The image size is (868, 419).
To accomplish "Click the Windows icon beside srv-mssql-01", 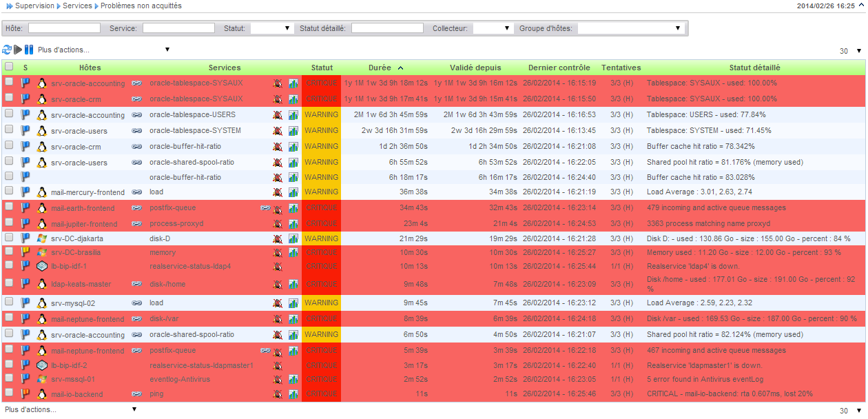I will [x=42, y=378].
